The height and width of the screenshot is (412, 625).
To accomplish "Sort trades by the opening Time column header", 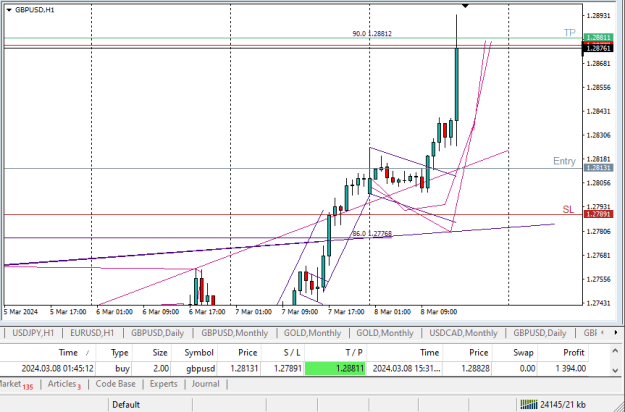I will coord(68,353).
